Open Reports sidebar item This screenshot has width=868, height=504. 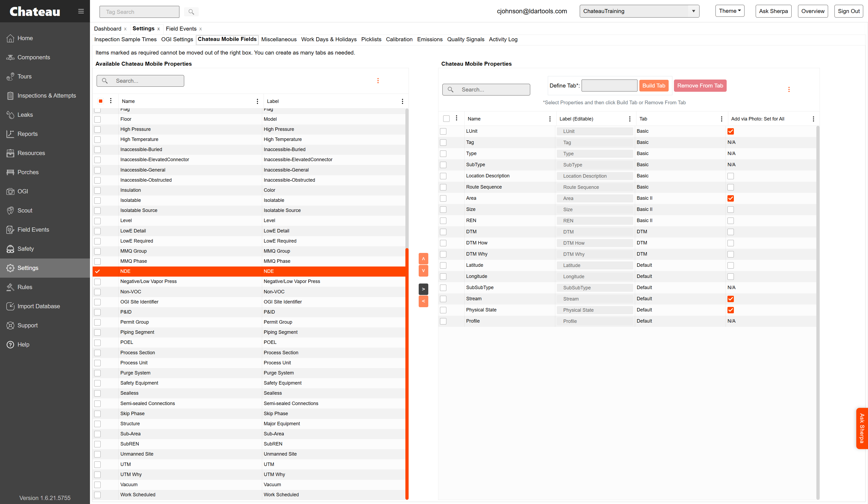point(27,134)
